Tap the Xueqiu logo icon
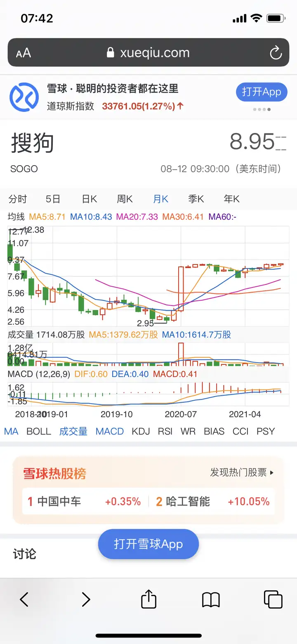Image resolution: width=297 pixels, height=644 pixels. [x=24, y=97]
